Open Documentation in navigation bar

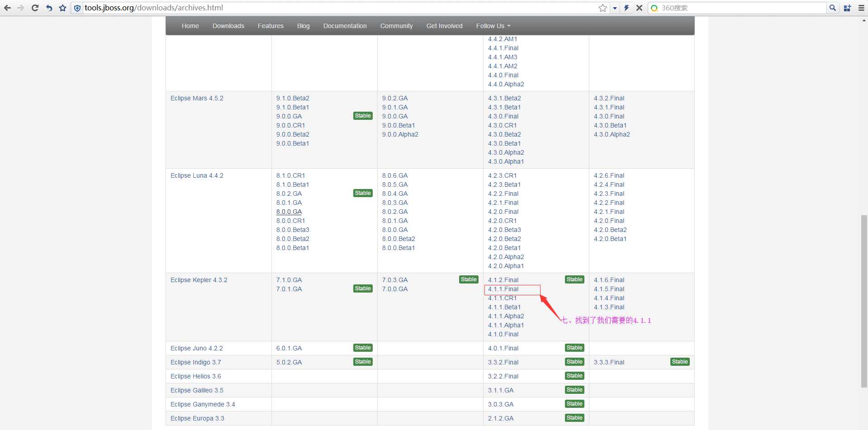(x=345, y=26)
